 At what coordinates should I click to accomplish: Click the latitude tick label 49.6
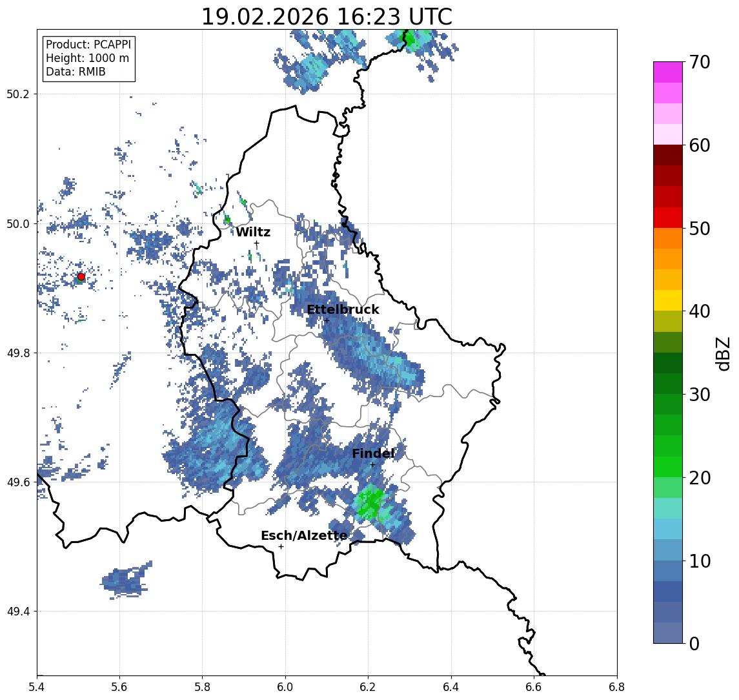point(18,482)
